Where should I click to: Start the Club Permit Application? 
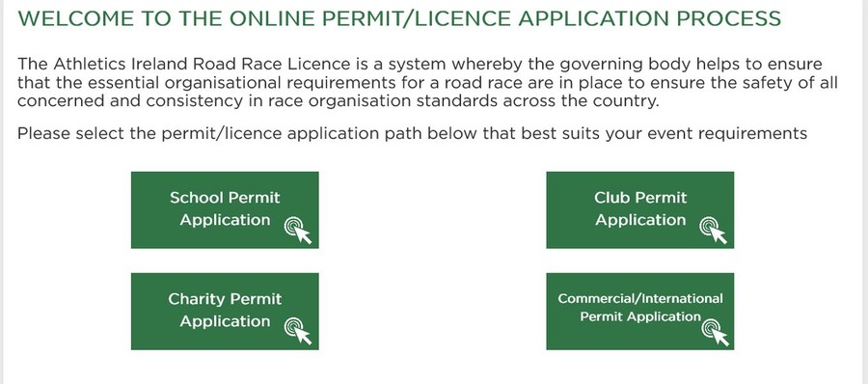640,210
